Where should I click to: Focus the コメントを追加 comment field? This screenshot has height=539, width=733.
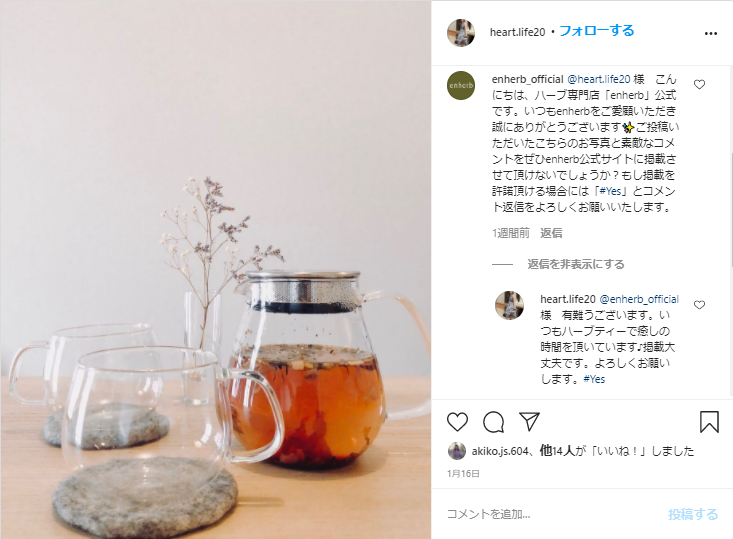(552, 514)
